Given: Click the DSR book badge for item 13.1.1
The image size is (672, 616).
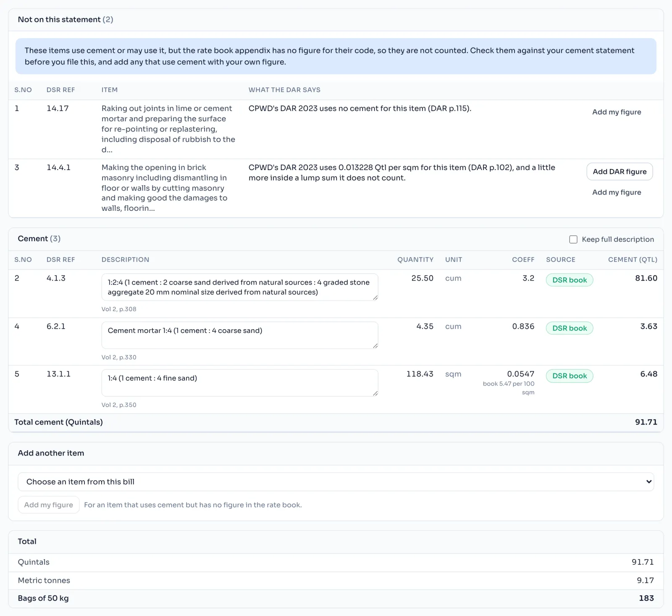Looking at the screenshot, I should coord(570,376).
